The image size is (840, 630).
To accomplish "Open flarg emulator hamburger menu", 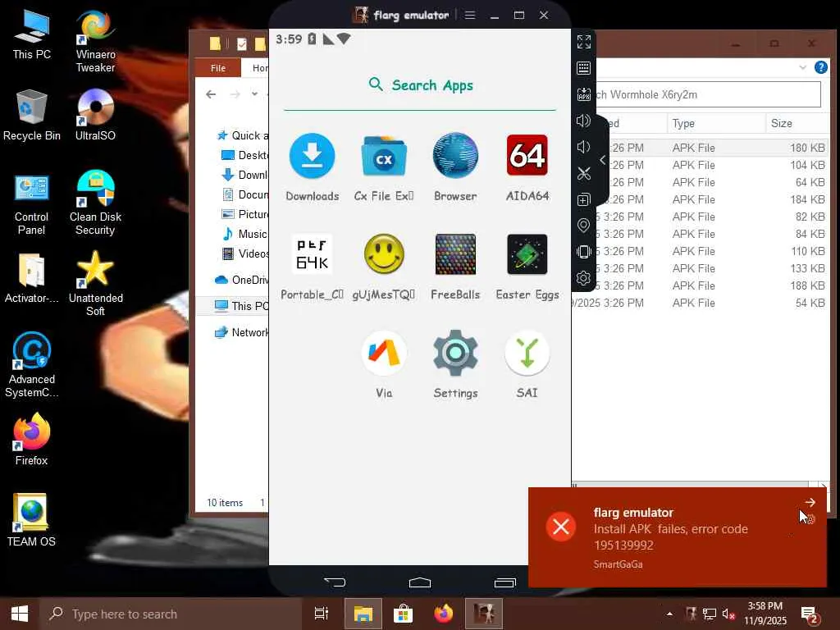I will point(470,15).
